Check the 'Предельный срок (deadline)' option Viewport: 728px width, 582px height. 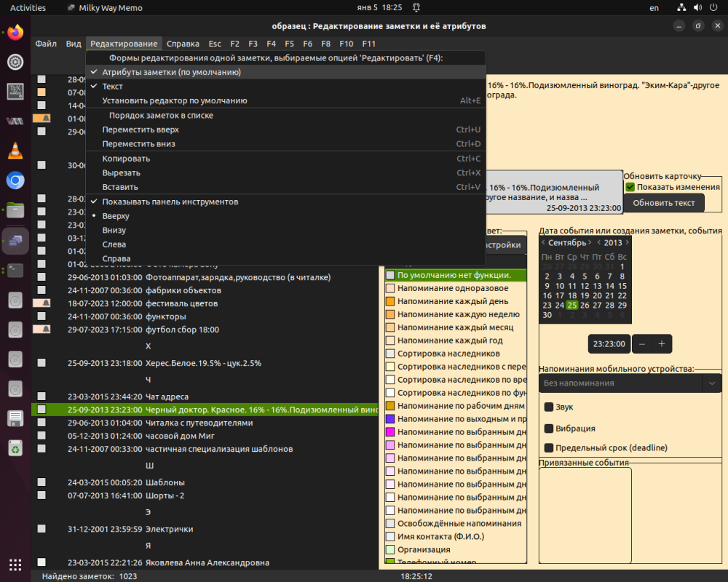tap(549, 447)
